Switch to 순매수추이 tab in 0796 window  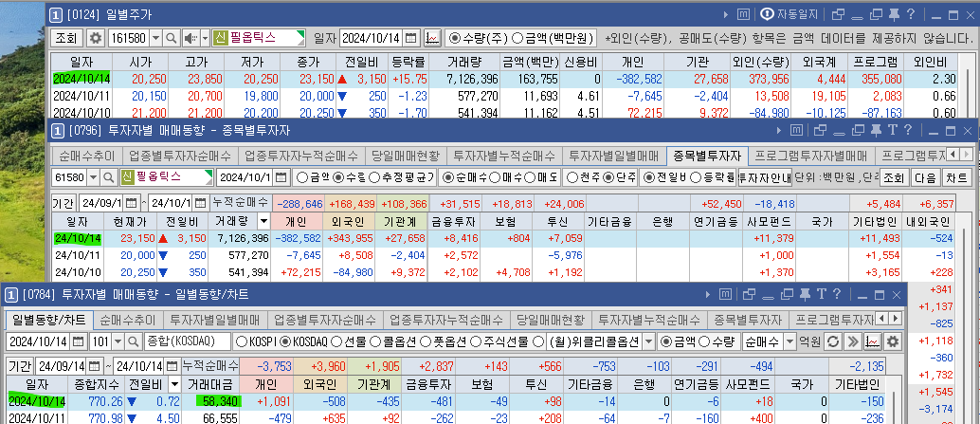(88, 156)
